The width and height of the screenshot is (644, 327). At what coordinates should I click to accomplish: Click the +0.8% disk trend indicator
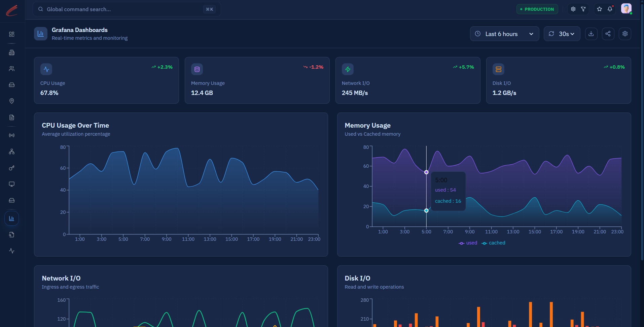pos(614,67)
